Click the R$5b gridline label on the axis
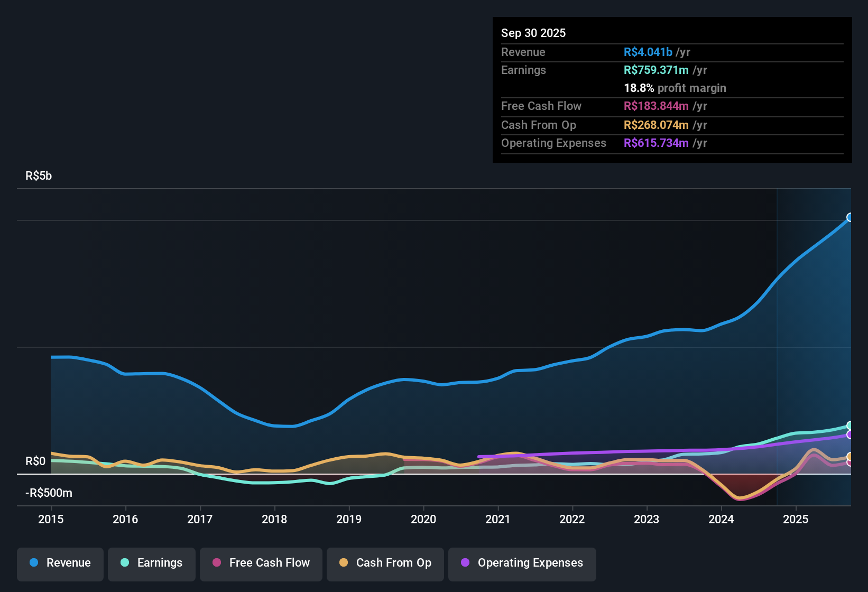This screenshot has width=868, height=592. [x=38, y=175]
